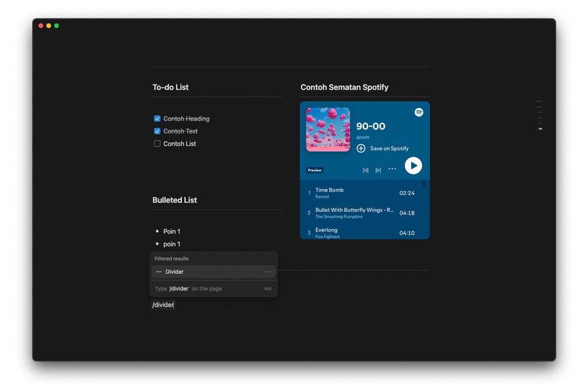Screen dimensions: 588x392
Task: Click the page outline minimap marker
Action: (541, 128)
